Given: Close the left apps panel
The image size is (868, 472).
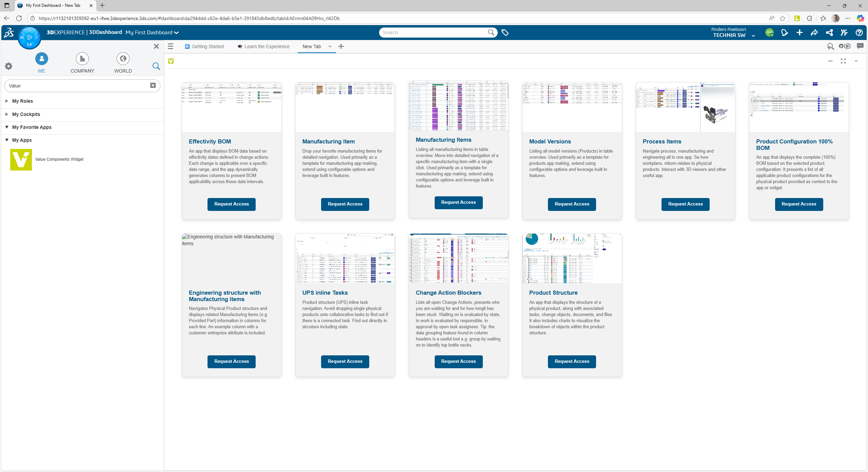Looking at the screenshot, I should [x=156, y=46].
